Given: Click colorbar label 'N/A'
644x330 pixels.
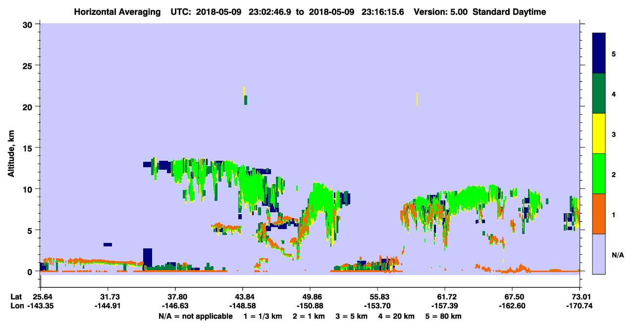Looking at the screenshot, I should [x=618, y=255].
